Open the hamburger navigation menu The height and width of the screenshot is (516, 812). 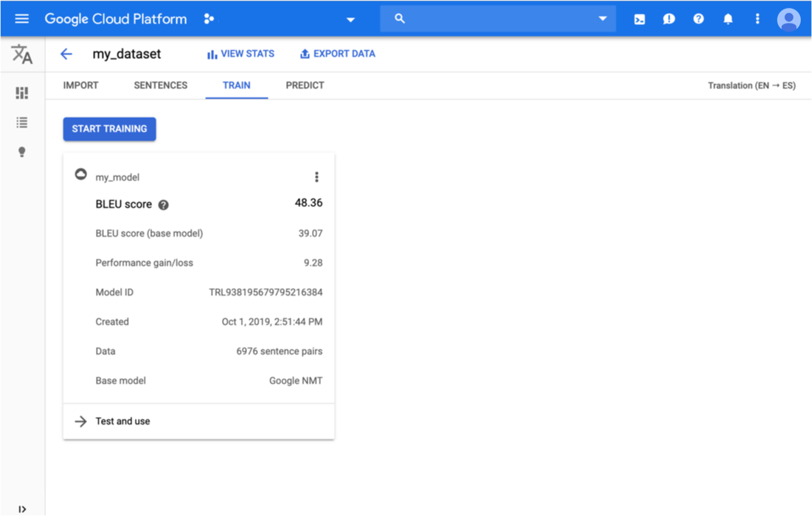tap(22, 19)
